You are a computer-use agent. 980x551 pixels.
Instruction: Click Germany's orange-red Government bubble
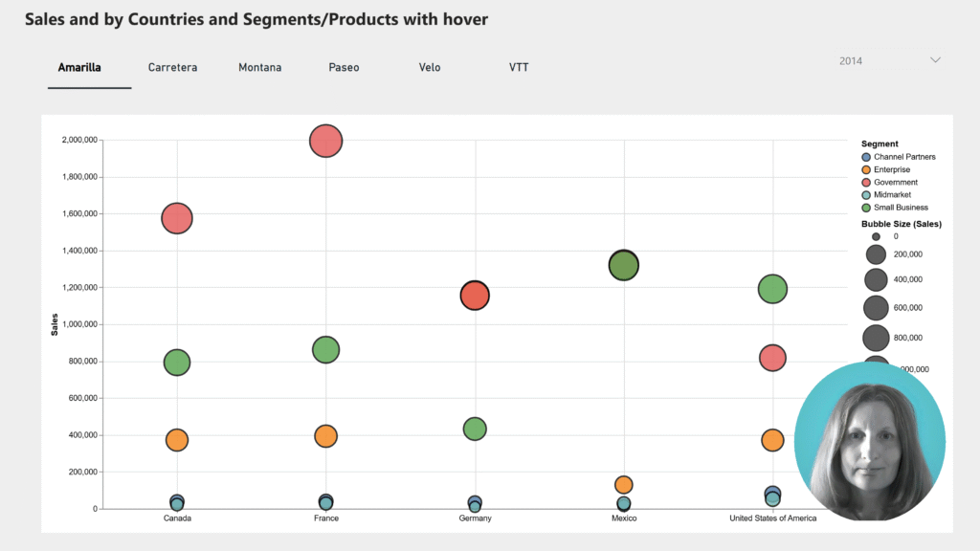click(475, 296)
